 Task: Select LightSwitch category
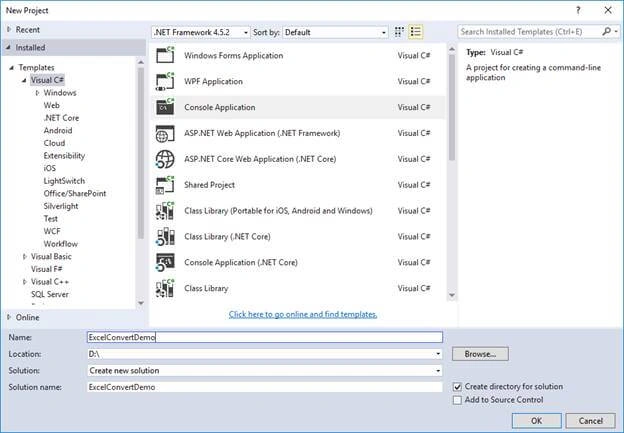click(x=64, y=181)
